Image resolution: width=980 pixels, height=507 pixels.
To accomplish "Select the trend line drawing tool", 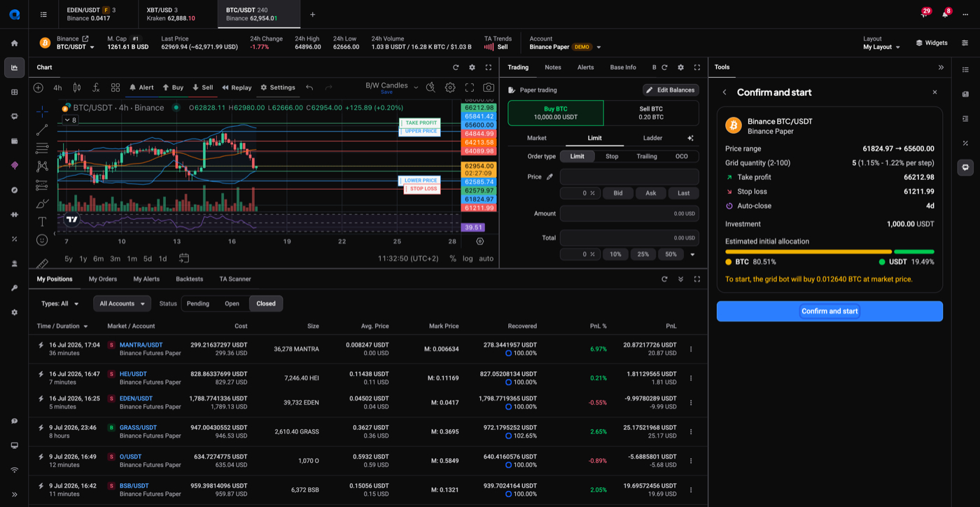I will coord(42,130).
